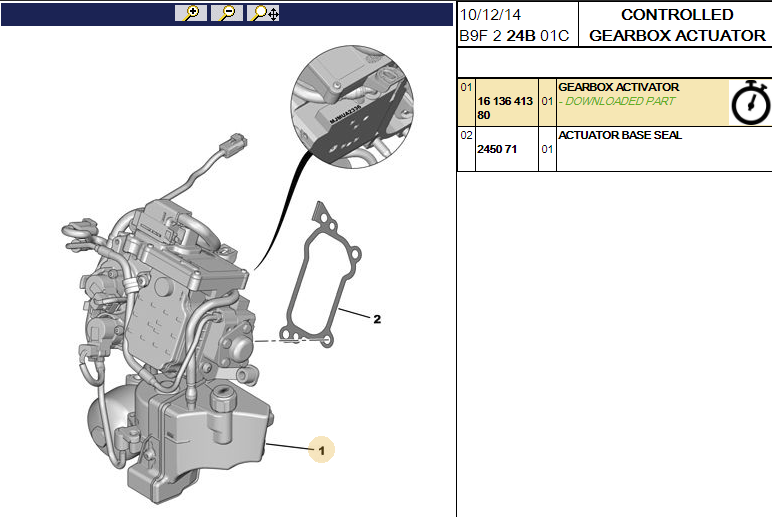Click the date 10/12/14 in header
Image resolution: width=772 pixels, height=517 pixels.
click(490, 15)
